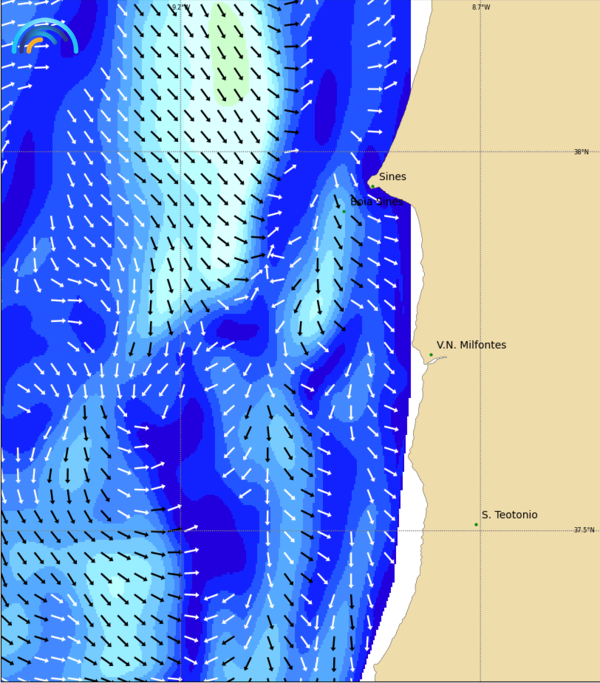Click the Boia Sines buoy green marker
The image size is (600, 683).
(x=344, y=211)
